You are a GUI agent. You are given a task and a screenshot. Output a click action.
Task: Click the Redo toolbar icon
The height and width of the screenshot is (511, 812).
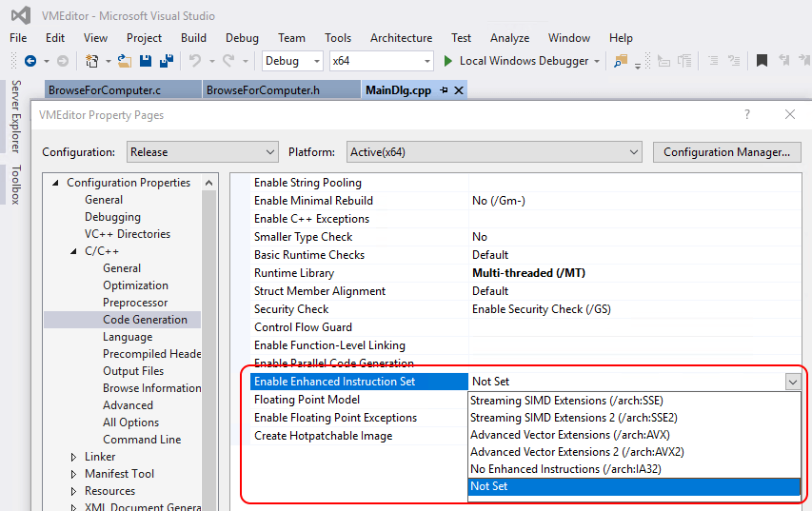click(228, 61)
